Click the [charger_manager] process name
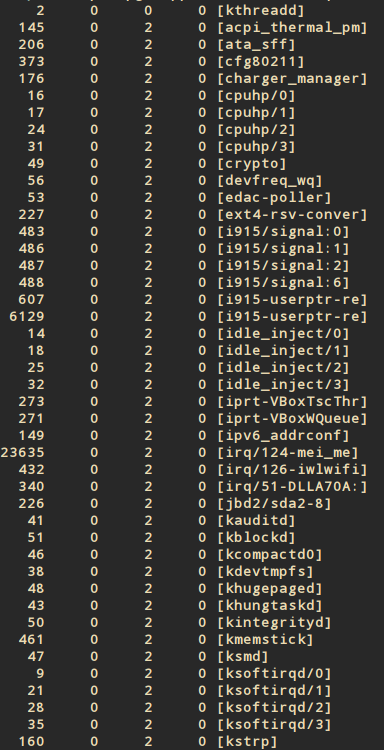This screenshot has width=384, height=750. click(292, 78)
